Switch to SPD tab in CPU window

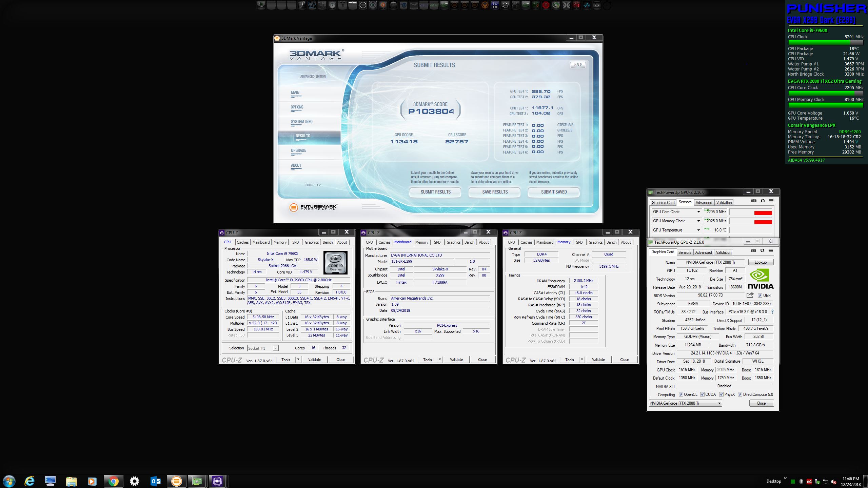pyautogui.click(x=295, y=242)
